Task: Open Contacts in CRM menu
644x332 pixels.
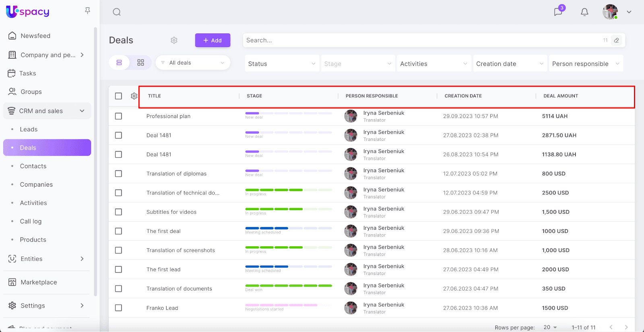Action: 33,166
